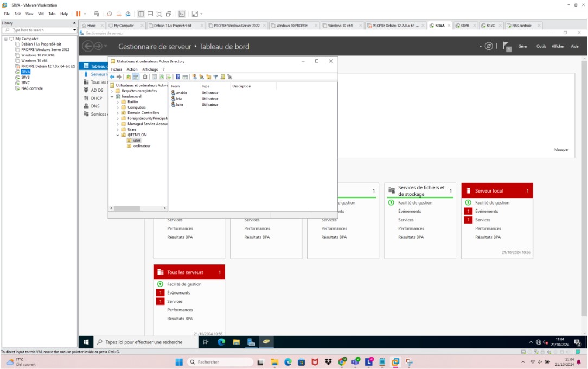
Task: Click the Server Manager notifications flag
Action: pos(507,47)
